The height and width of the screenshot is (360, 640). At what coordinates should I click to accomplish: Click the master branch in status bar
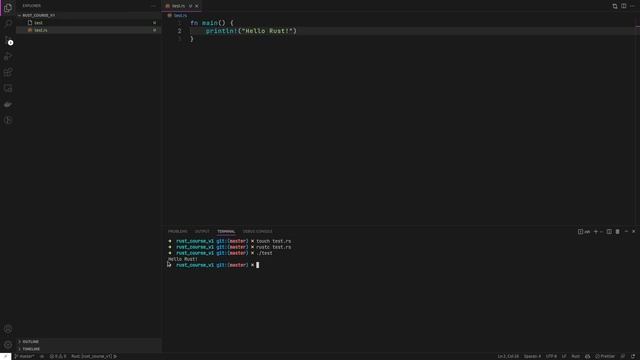coord(24,356)
